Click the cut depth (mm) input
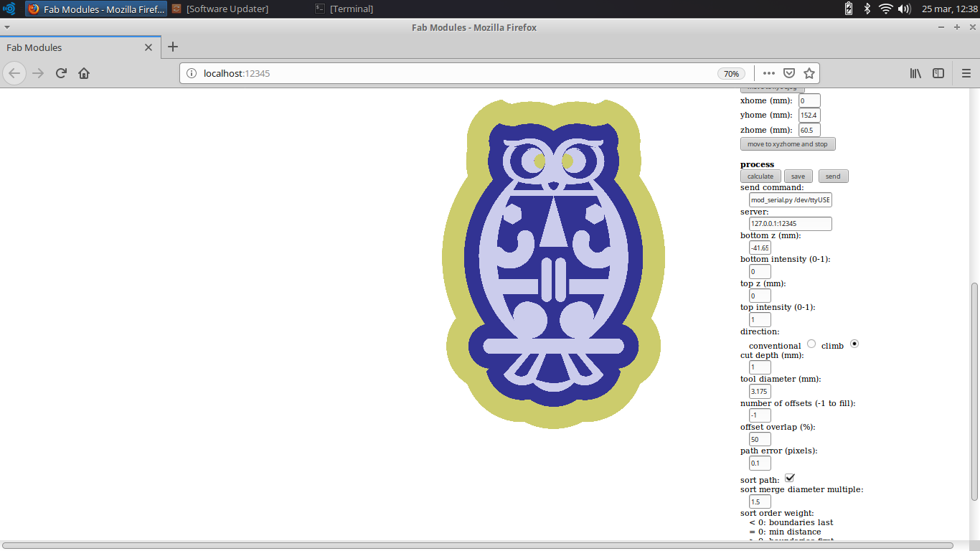The height and width of the screenshot is (551, 980). point(760,367)
